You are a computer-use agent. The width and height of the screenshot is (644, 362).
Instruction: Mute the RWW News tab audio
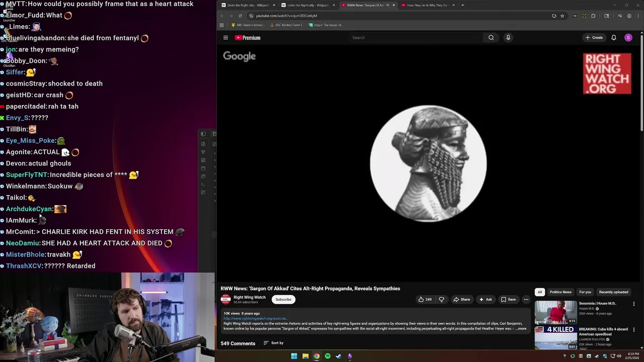pyautogui.click(x=387, y=5)
